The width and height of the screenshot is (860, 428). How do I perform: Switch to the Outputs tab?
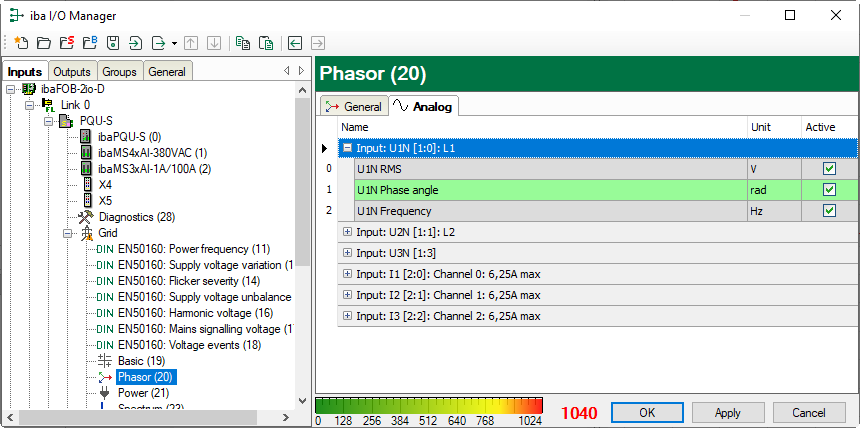[71, 72]
